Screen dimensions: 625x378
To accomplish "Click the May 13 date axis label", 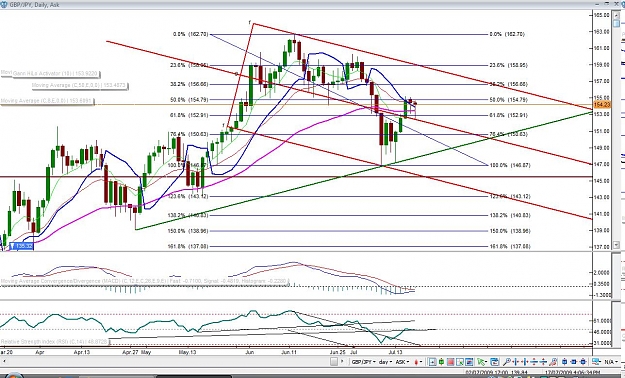I will coord(187,352).
